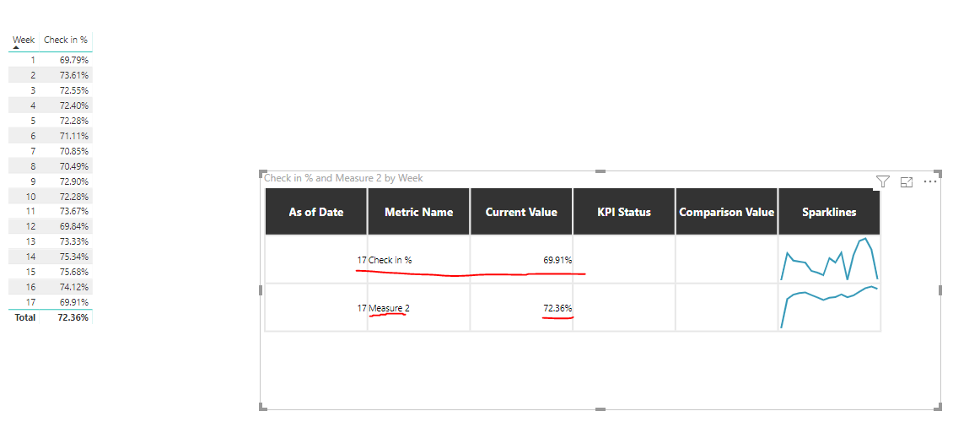Click visual title Check in % and Measure 2 by Week

tap(344, 178)
